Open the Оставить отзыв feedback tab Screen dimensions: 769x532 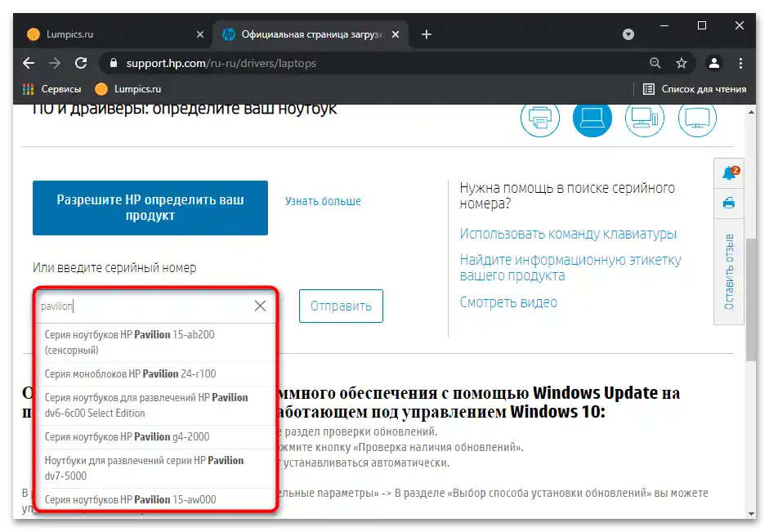pyautogui.click(x=729, y=271)
